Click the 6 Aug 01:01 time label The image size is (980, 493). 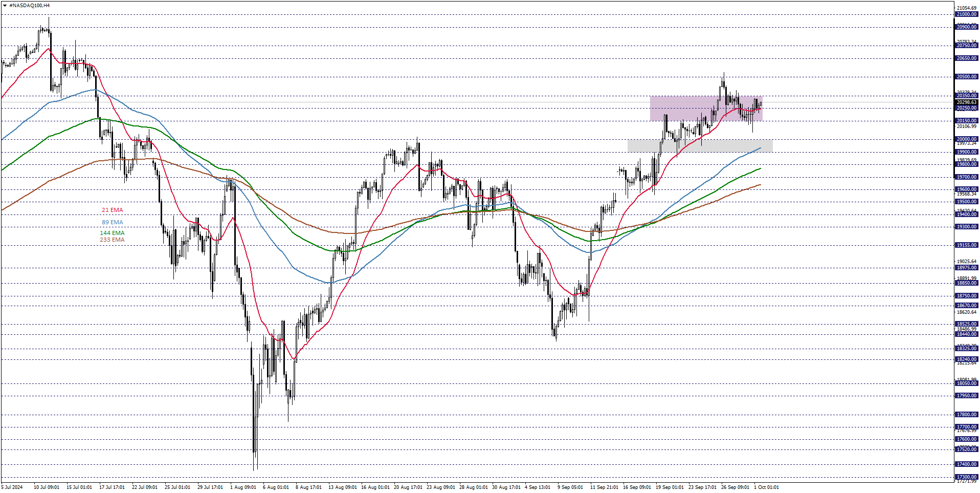[276, 487]
